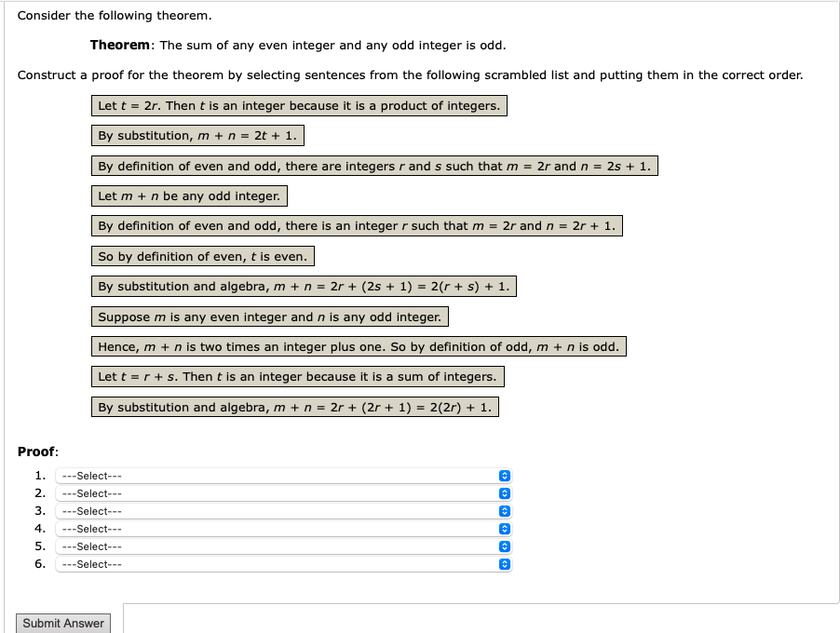The height and width of the screenshot is (633, 840).
Task: Click the stepper arrows beside Proof step 3
Action: 504,511
